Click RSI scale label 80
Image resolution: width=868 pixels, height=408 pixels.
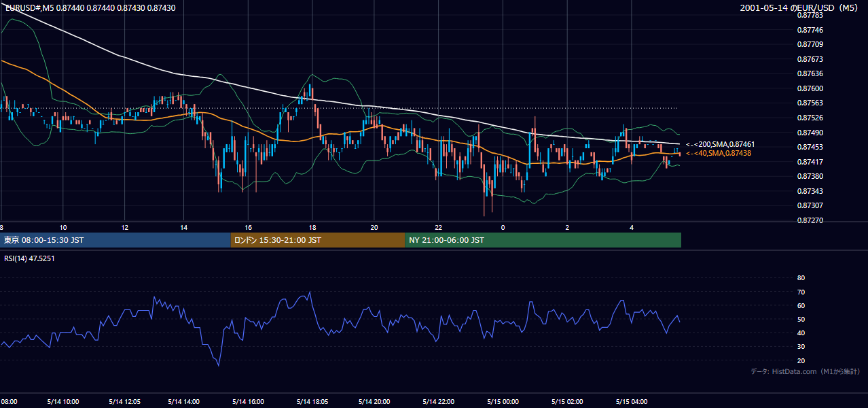(801, 278)
